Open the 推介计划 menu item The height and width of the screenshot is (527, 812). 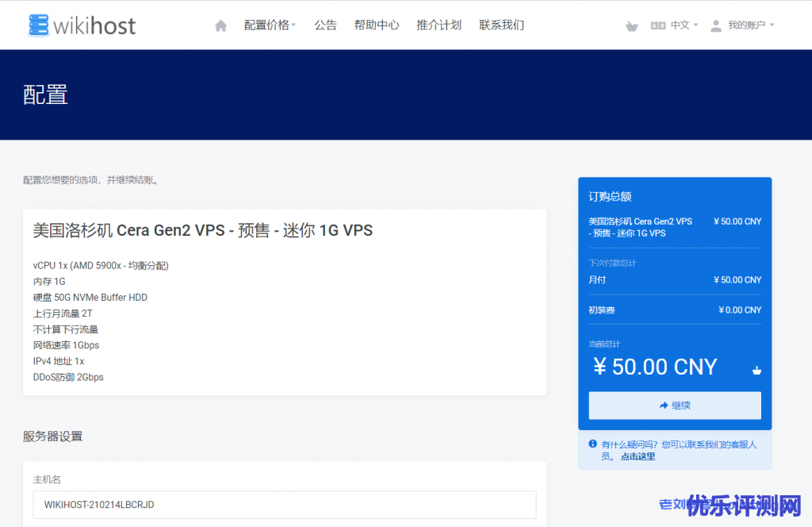point(439,25)
